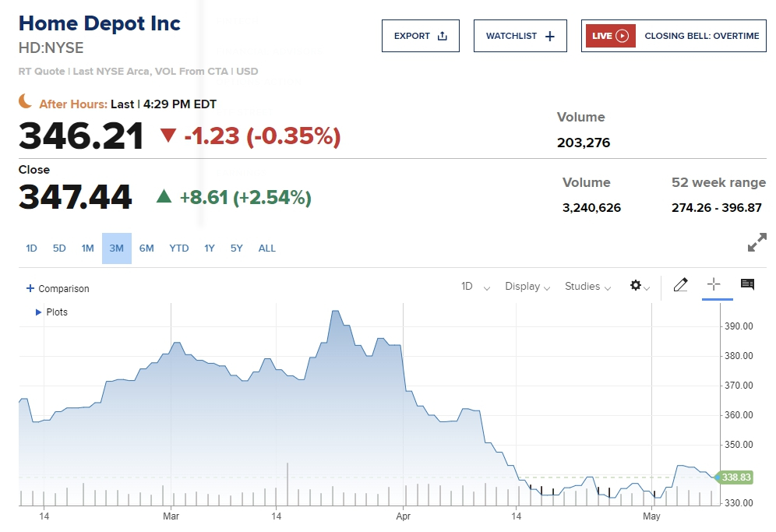Open chart settings gear icon
Screen dimensions: 776x532
[637, 286]
